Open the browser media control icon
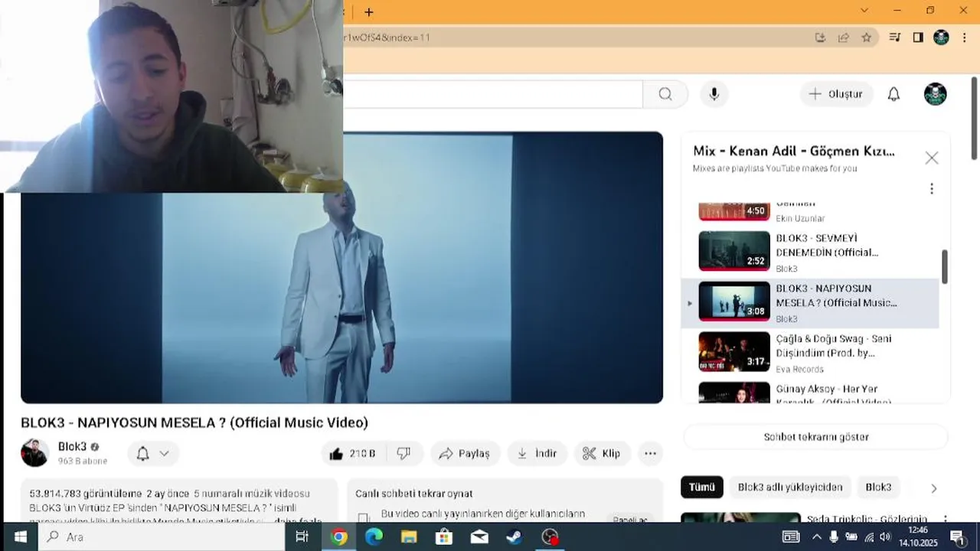 tap(894, 37)
